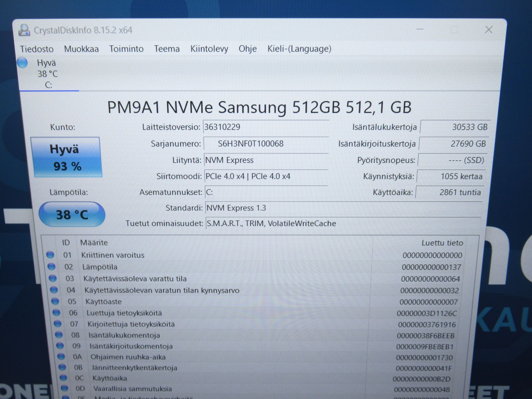Viewport: 532px width, 399px height.
Task: Click the Hyvä 93 % health status button
Action: point(66,157)
